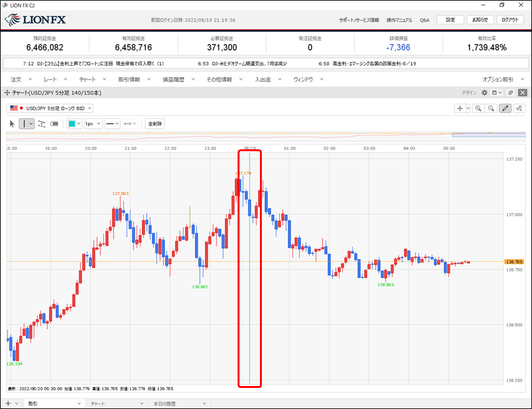532x409 pixels.
Task: Click the label tool beside the channel icon
Action: tap(54, 124)
